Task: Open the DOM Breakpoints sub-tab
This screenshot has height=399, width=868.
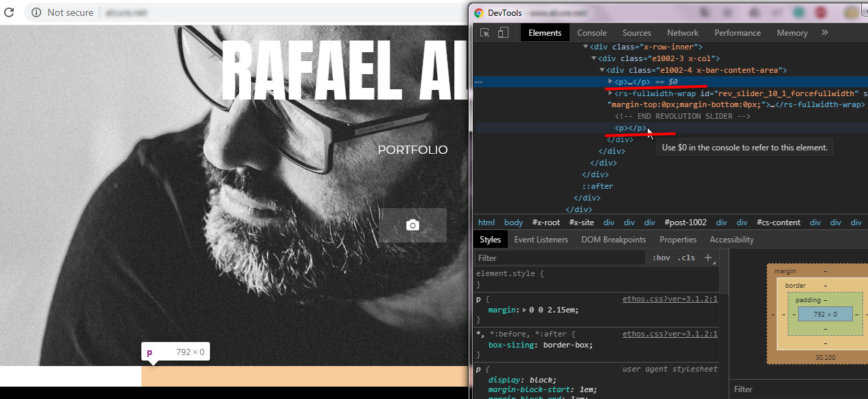Action: pyautogui.click(x=613, y=240)
